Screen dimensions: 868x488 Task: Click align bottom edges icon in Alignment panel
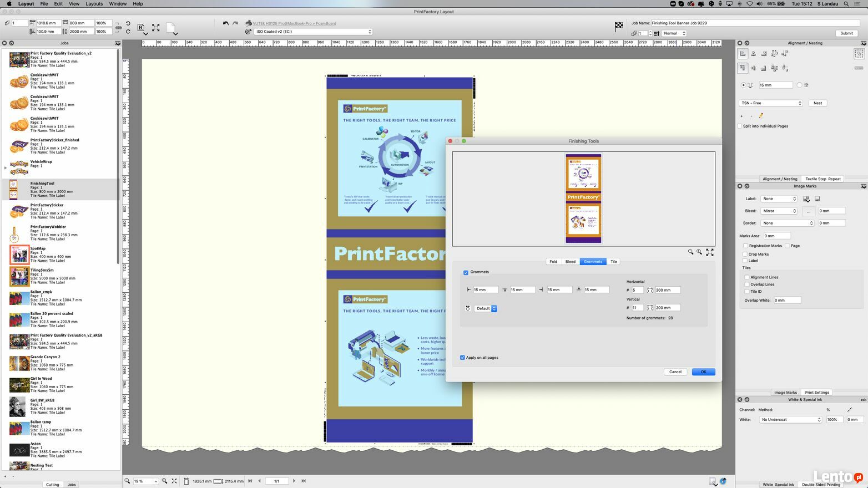tap(764, 68)
